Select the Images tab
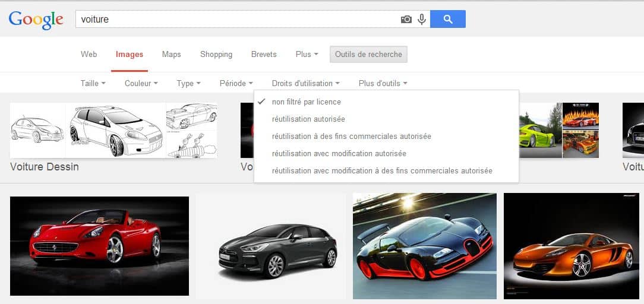Screen dimensions: 644x304 (x=130, y=54)
